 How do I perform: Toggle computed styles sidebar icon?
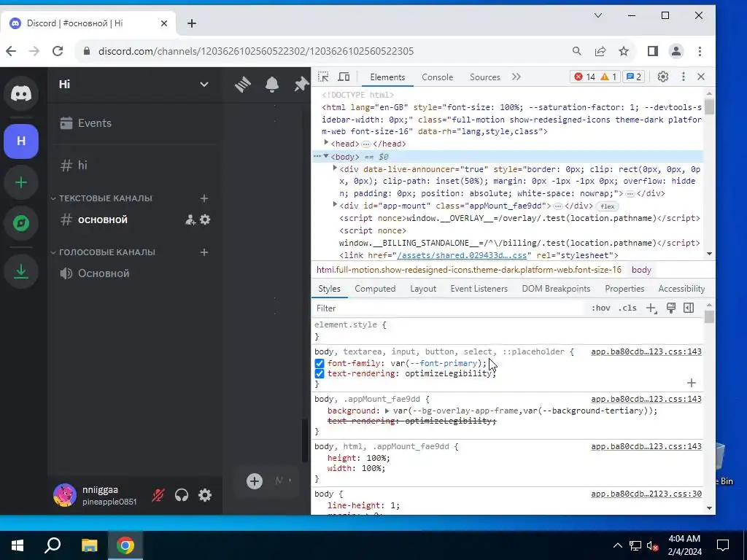point(689,308)
